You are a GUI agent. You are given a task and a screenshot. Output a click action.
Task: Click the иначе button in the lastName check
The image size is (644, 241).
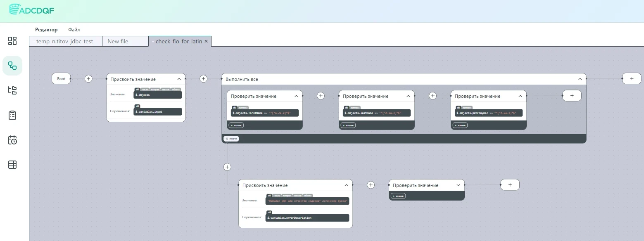[348, 125]
